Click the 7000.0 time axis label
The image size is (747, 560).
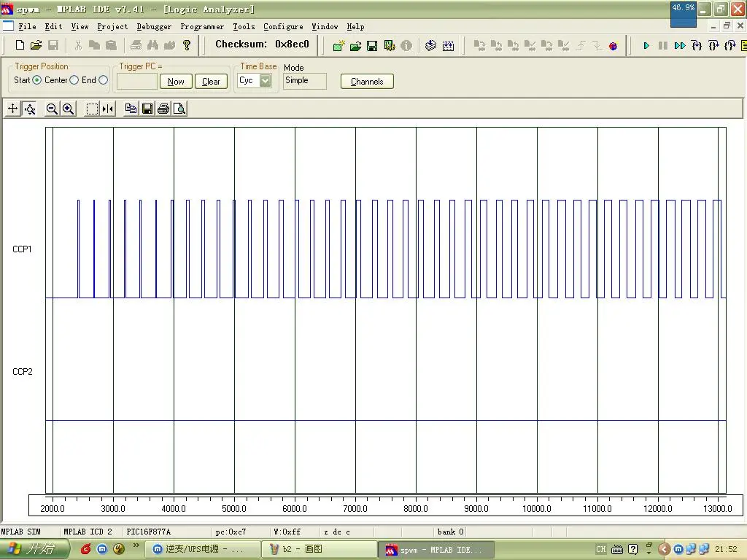point(355,508)
